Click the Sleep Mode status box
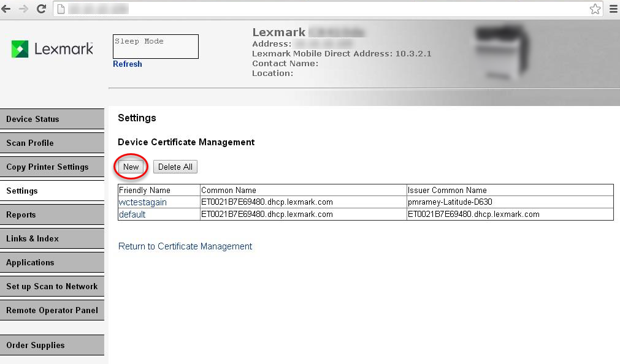620x364 pixels. click(156, 47)
